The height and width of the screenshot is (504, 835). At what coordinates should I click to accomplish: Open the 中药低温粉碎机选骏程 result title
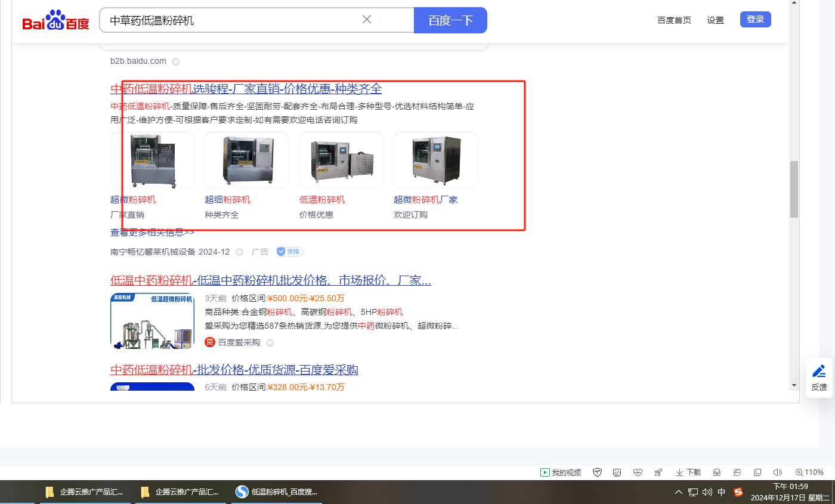click(x=246, y=89)
